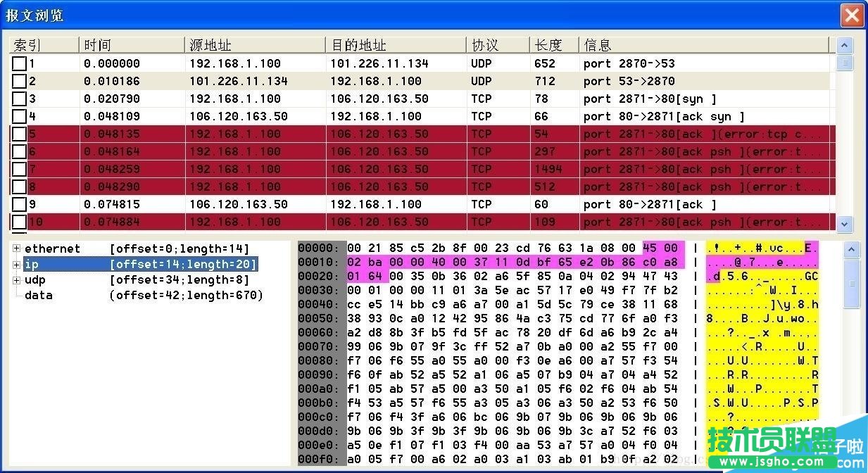
Task: Select packet row 4 showing ack syn
Action: pyautogui.click(x=352, y=116)
